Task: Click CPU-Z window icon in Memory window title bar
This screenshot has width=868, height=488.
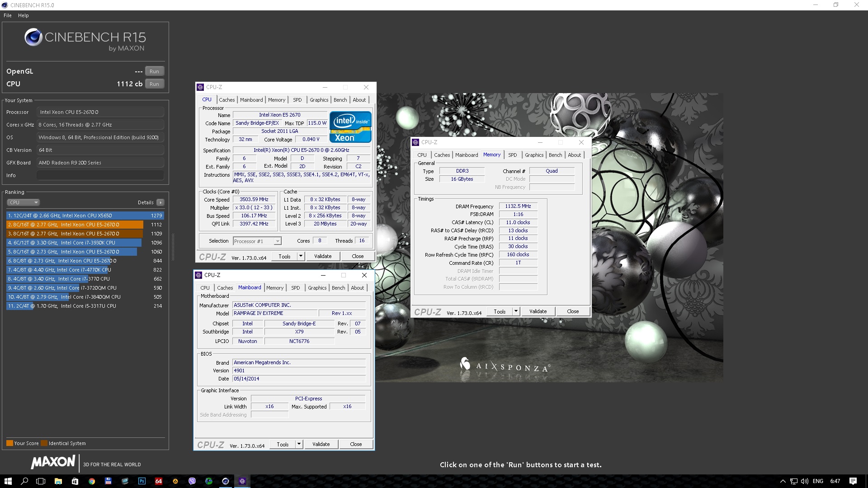Action: coord(415,142)
